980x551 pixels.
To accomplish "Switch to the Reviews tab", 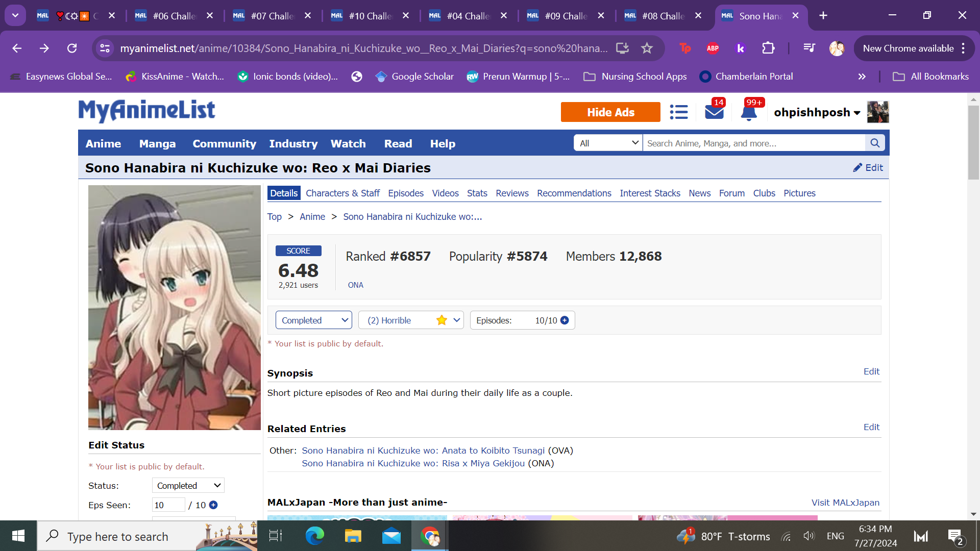I will coord(512,193).
